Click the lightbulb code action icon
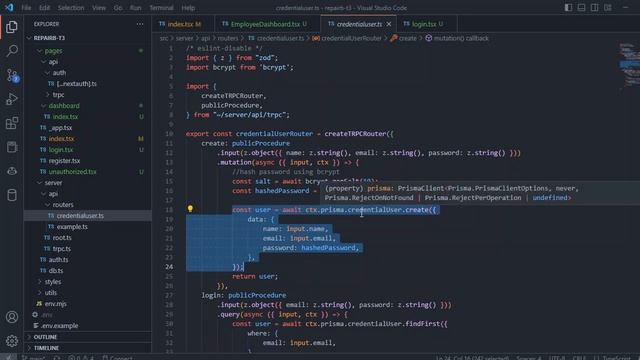The image size is (640, 360). pyautogui.click(x=190, y=209)
